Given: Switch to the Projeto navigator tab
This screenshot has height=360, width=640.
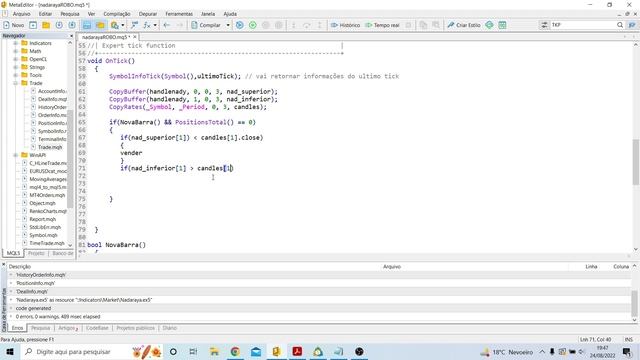Looking at the screenshot, I should point(36,253).
